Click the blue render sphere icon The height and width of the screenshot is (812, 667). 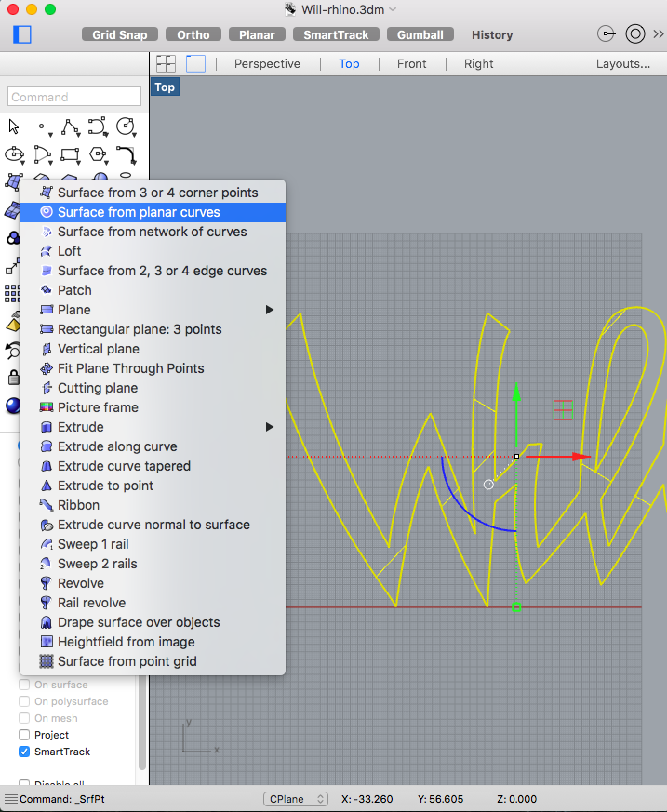click(12, 406)
